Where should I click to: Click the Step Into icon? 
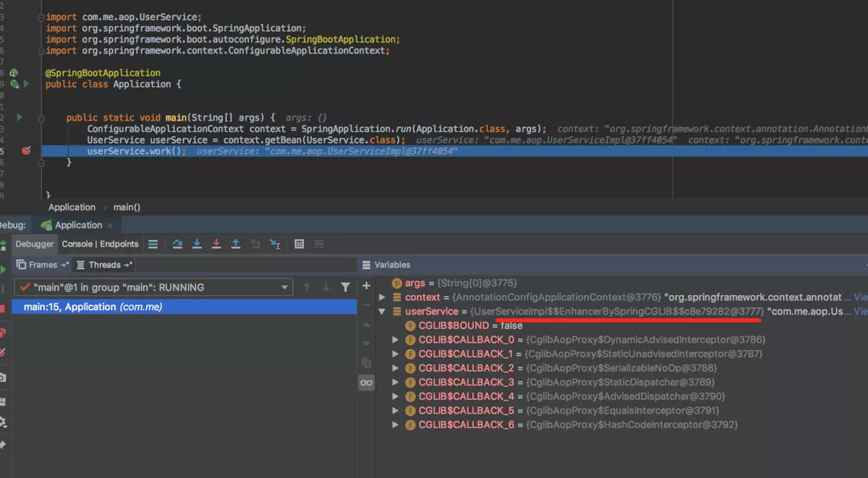point(197,244)
